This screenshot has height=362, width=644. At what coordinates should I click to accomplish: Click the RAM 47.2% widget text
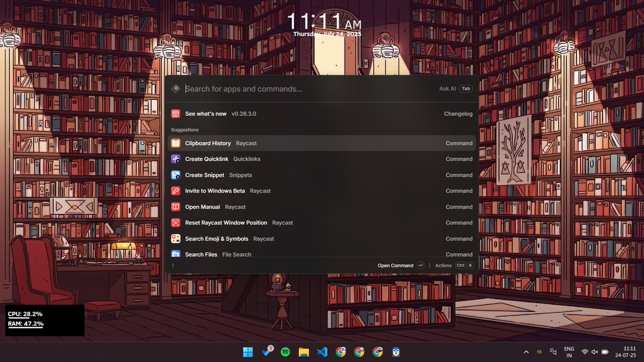tap(26, 323)
